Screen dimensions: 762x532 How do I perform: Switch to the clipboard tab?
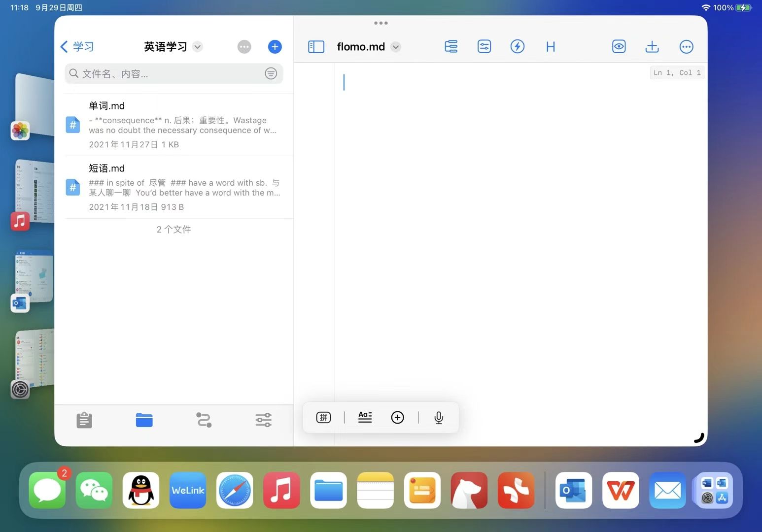coord(84,420)
